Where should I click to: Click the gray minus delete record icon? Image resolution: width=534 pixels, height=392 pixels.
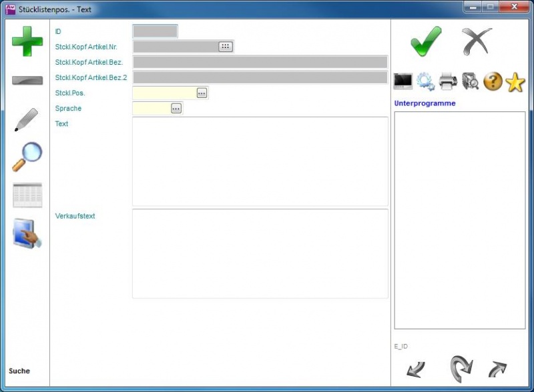(x=27, y=81)
